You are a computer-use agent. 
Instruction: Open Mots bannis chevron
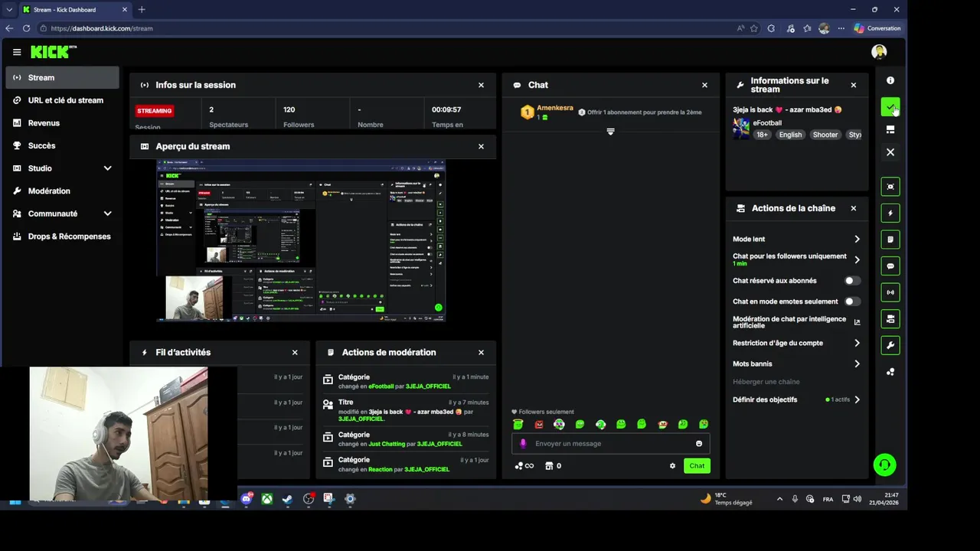(857, 364)
